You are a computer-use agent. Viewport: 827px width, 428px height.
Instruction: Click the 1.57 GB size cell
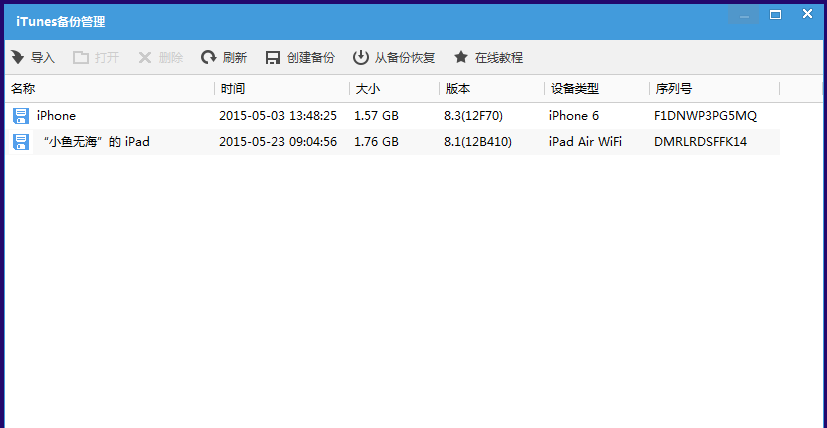[x=377, y=116]
